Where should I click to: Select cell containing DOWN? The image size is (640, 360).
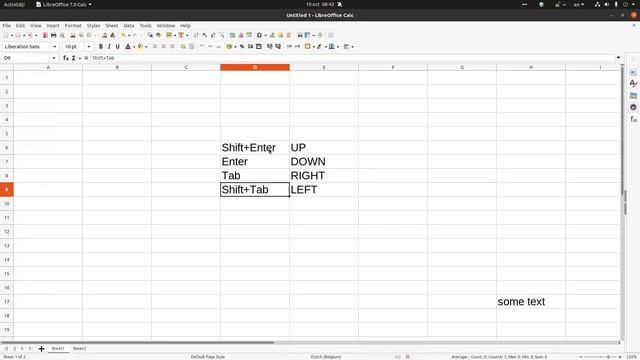click(x=324, y=162)
